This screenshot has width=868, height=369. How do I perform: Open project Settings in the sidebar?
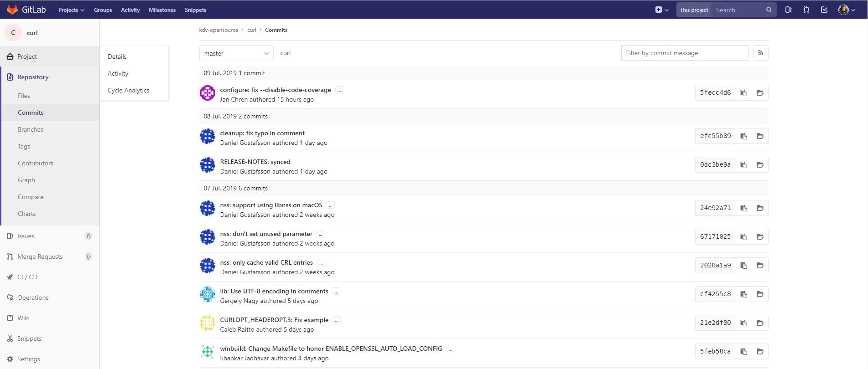pyautogui.click(x=50, y=359)
